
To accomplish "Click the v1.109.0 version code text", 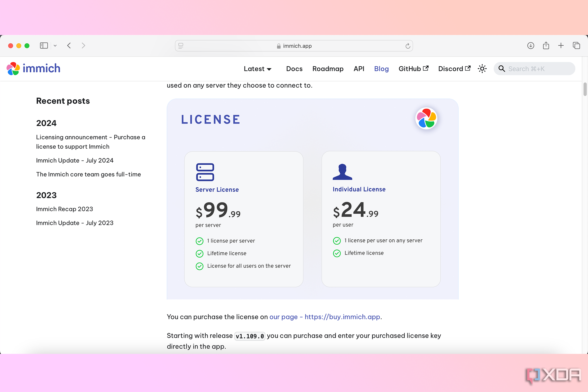I will (250, 336).
